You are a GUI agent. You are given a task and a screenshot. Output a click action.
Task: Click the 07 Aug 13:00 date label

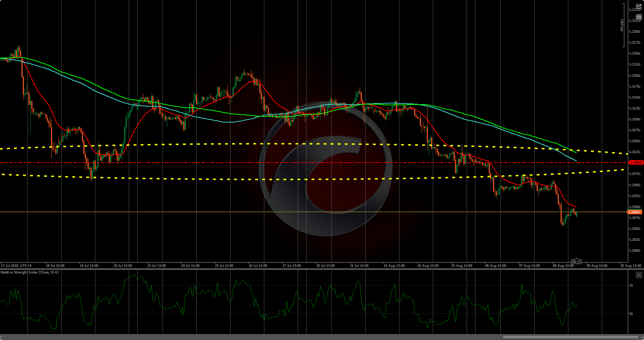tap(530, 266)
